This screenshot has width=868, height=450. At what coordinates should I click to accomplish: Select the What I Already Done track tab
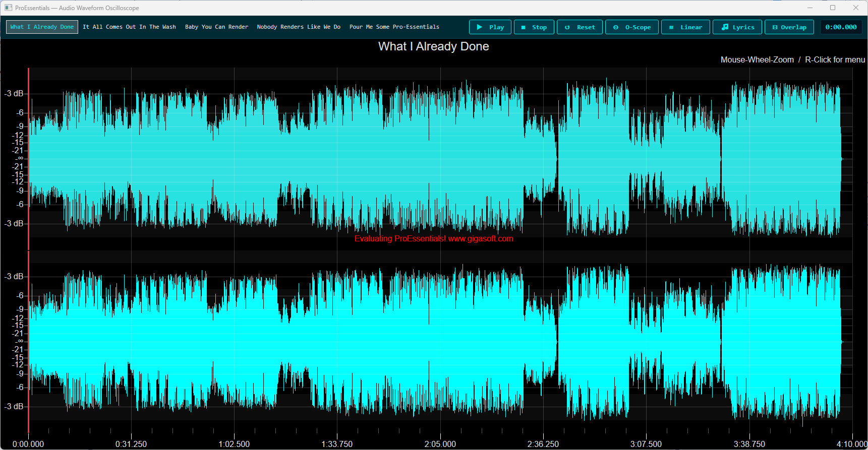click(42, 27)
